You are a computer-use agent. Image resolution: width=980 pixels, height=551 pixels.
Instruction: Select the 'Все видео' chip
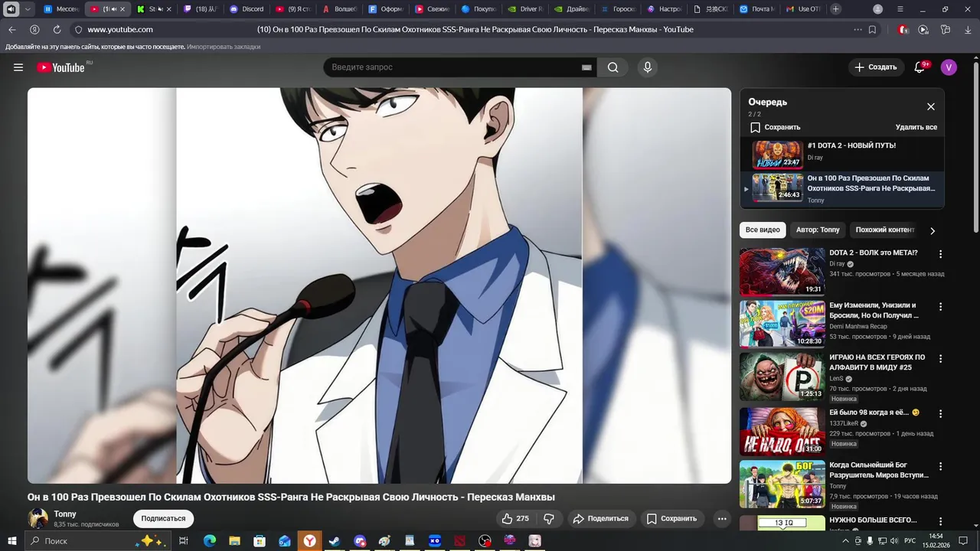click(x=763, y=230)
